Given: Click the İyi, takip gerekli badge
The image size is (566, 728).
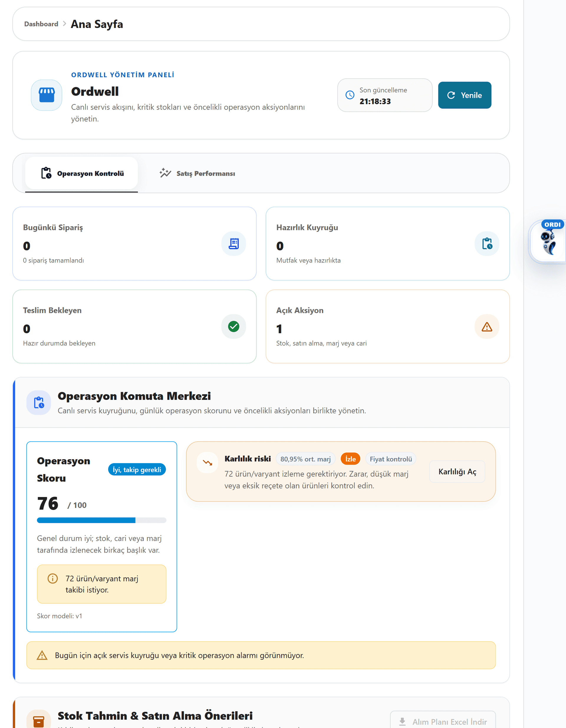Looking at the screenshot, I should coord(137,469).
